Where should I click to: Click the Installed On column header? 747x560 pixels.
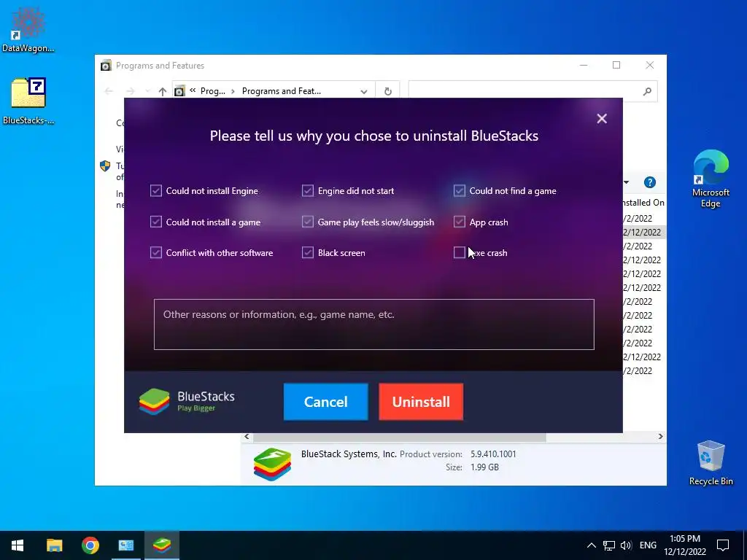pos(643,203)
